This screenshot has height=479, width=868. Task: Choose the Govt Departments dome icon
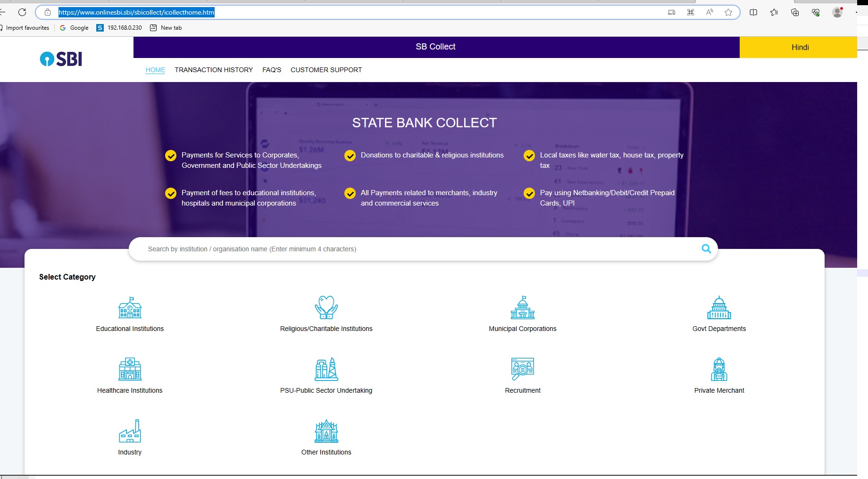click(x=719, y=307)
